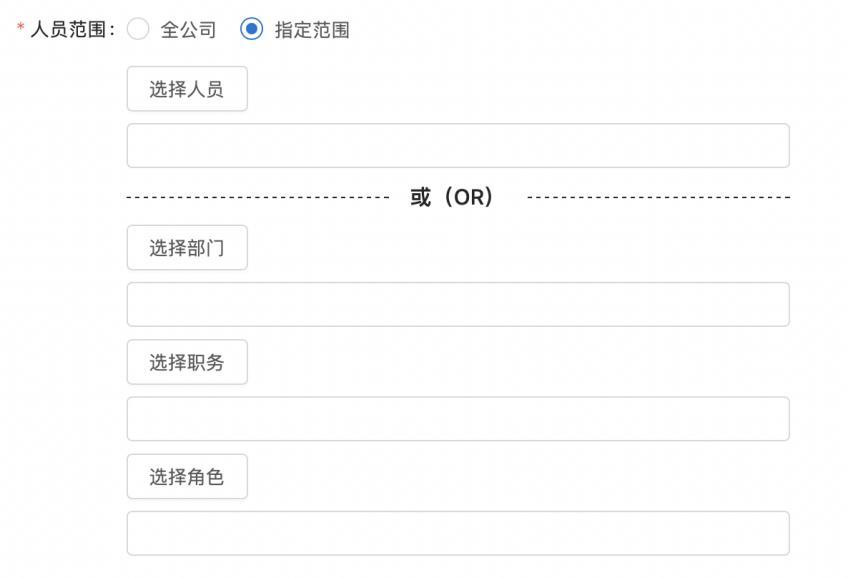The height and width of the screenshot is (578, 848).
Task: Select the 全公司 radio button
Action: click(x=139, y=30)
